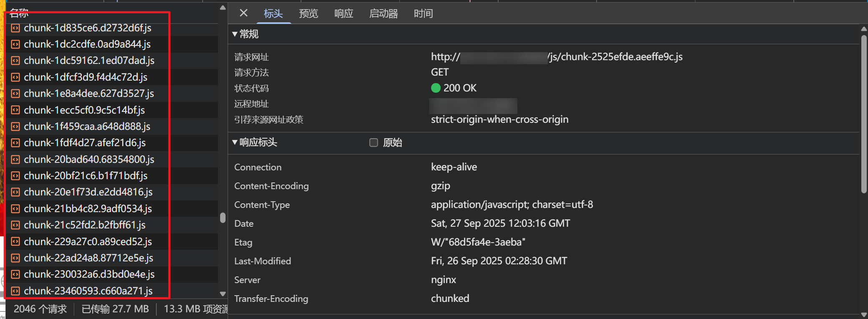Click the 名称 name column header

[x=19, y=13]
